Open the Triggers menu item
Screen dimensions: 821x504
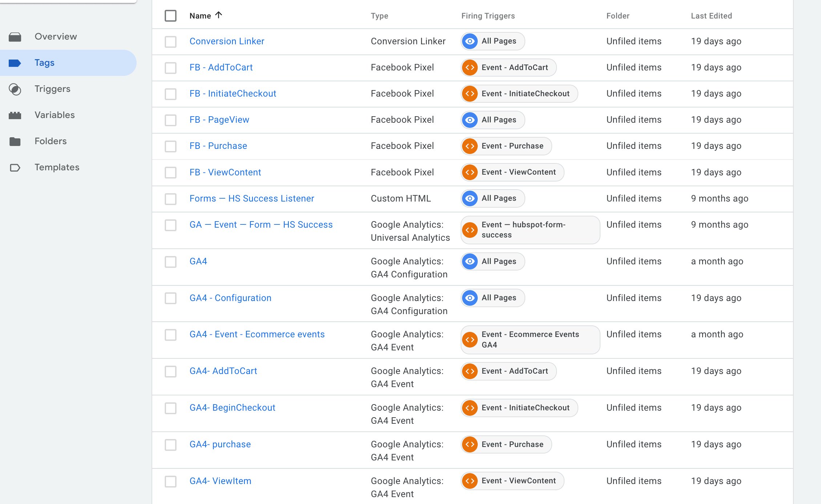click(52, 89)
